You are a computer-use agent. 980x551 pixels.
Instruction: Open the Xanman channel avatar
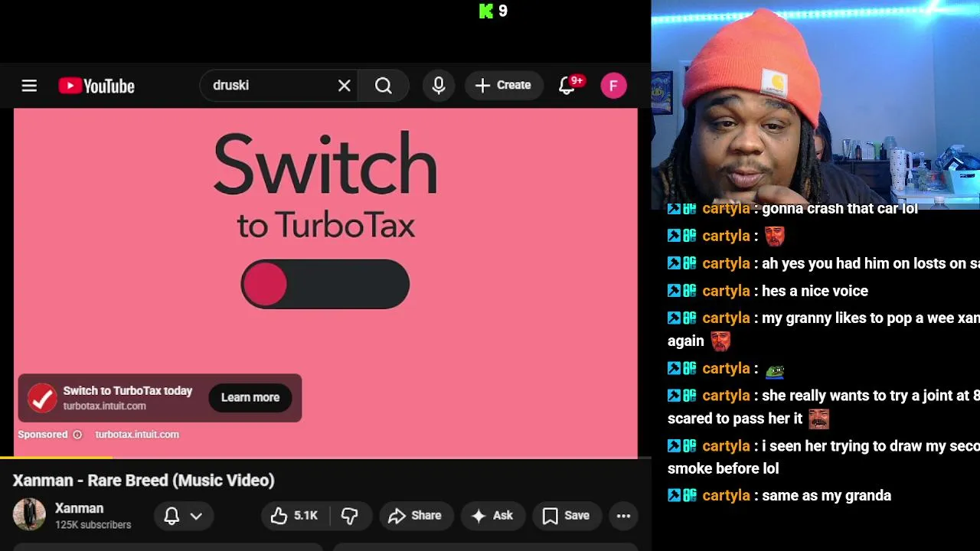click(29, 515)
